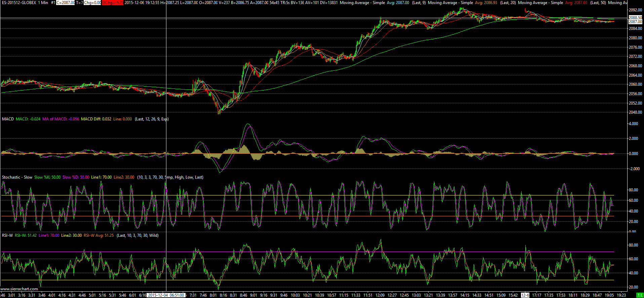Click the 12-6 date marker on time axis

(x=525, y=295)
